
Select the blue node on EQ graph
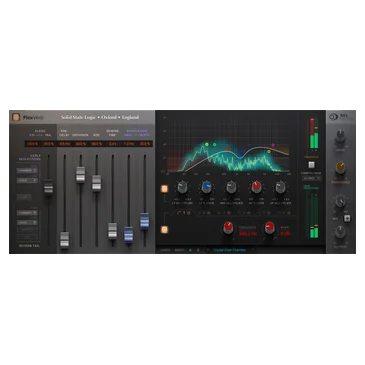pos(240,156)
